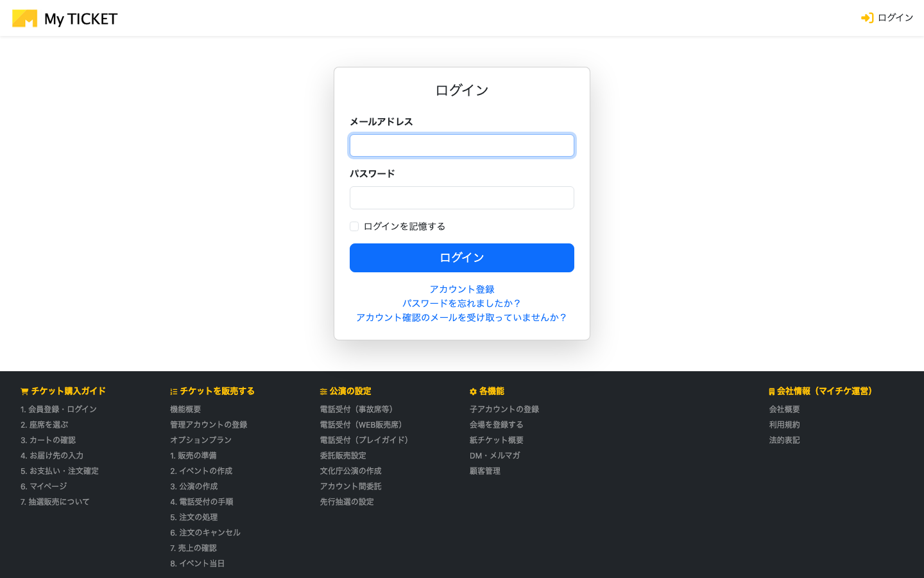Click the account confirmation email link
Image resolution: width=924 pixels, height=578 pixels.
point(461,317)
